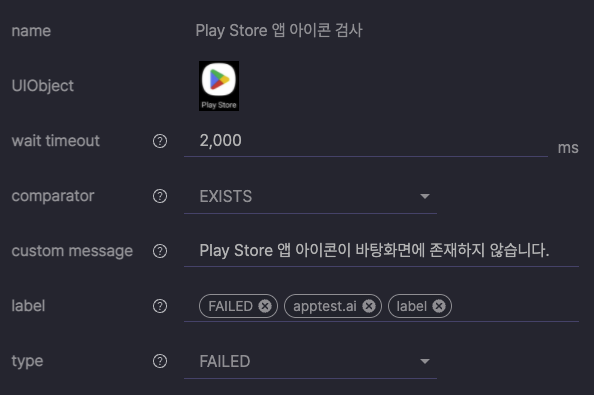Click the chip text reading label
This screenshot has width=594, height=395.
point(411,306)
